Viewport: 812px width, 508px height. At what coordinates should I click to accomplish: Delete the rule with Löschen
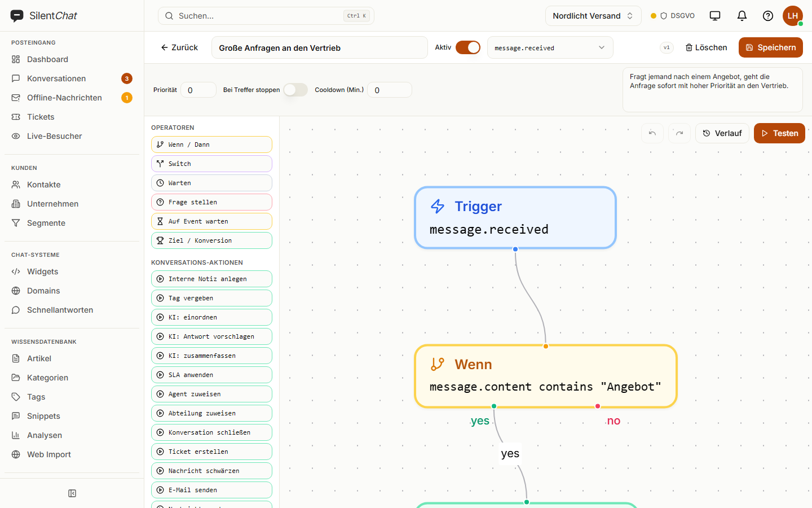(706, 47)
